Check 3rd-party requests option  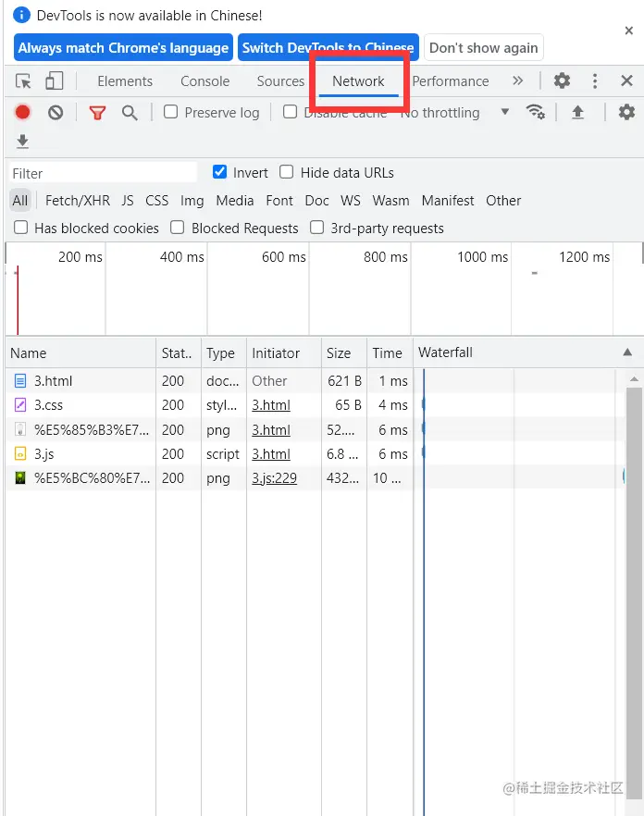(317, 228)
